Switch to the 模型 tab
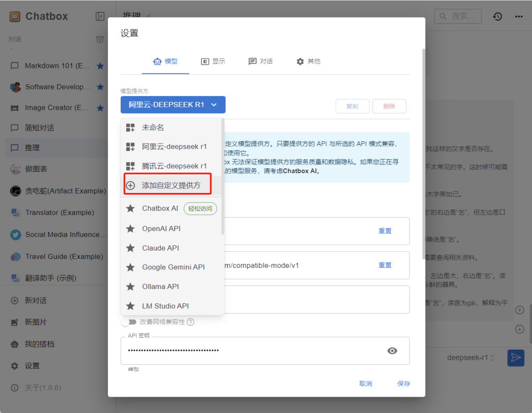The height and width of the screenshot is (413, 532). (x=166, y=62)
